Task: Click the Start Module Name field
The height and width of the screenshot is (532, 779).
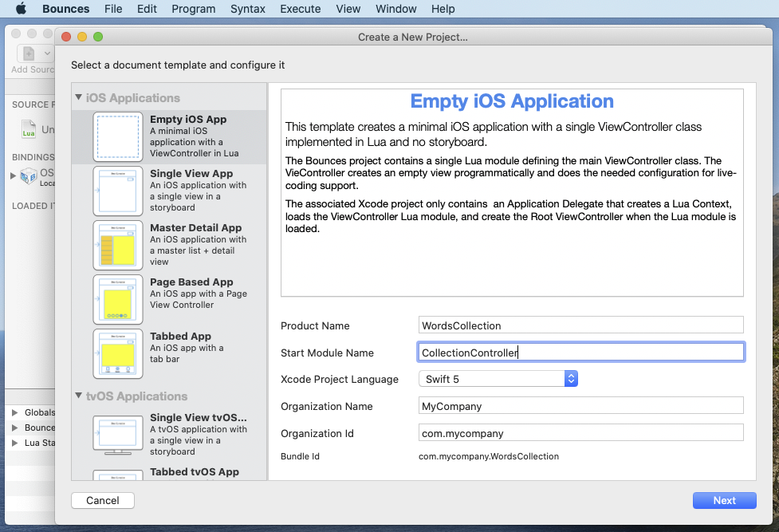Action: (580, 352)
